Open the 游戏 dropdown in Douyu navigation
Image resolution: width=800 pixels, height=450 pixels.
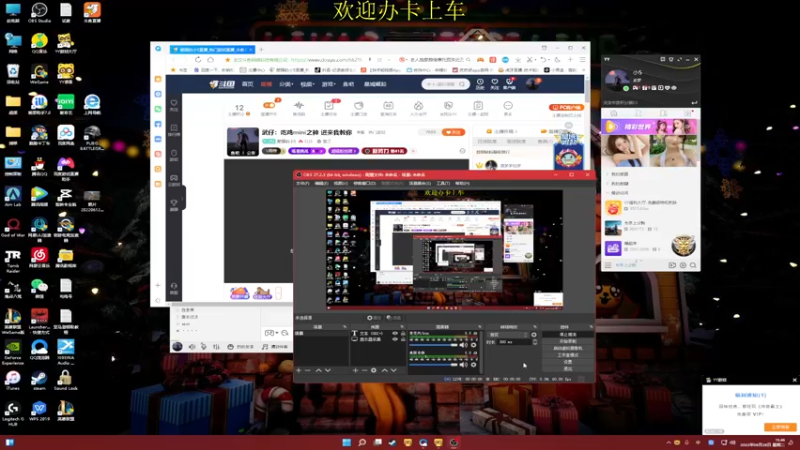click(x=329, y=84)
